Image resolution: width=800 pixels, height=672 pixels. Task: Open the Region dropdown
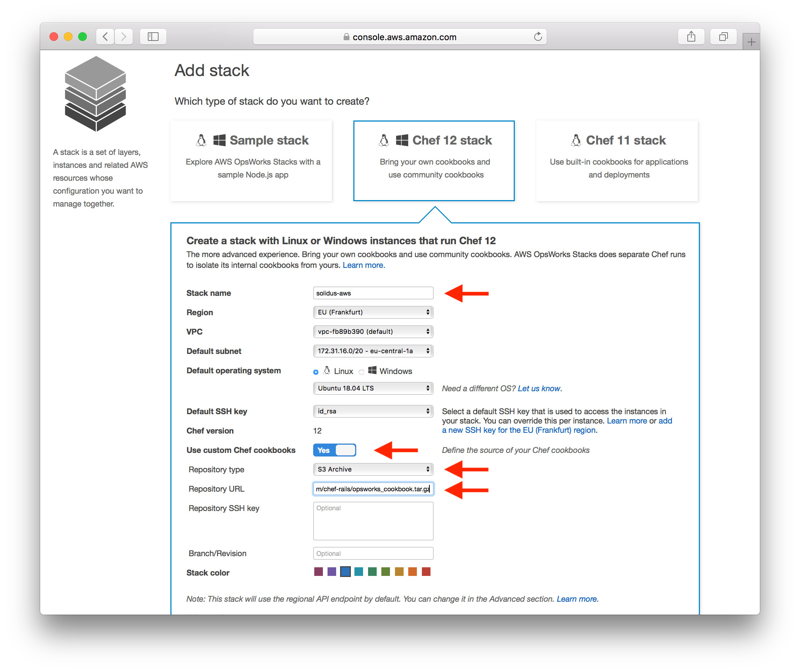pos(373,312)
